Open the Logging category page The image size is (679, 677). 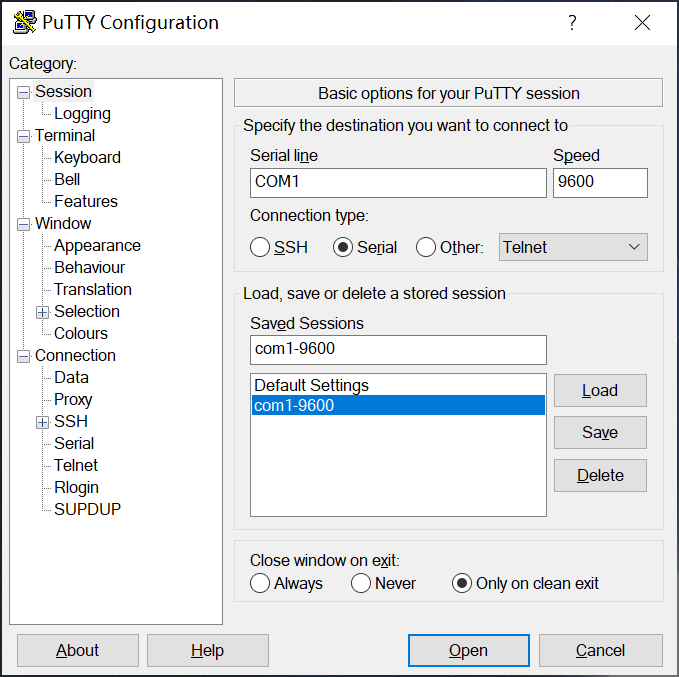pyautogui.click(x=82, y=114)
